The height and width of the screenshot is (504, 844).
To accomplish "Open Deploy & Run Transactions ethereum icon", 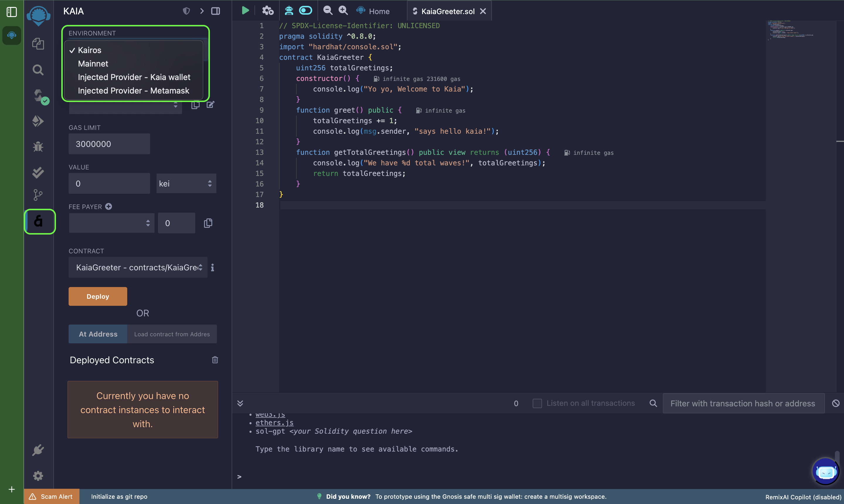I will coord(38,121).
